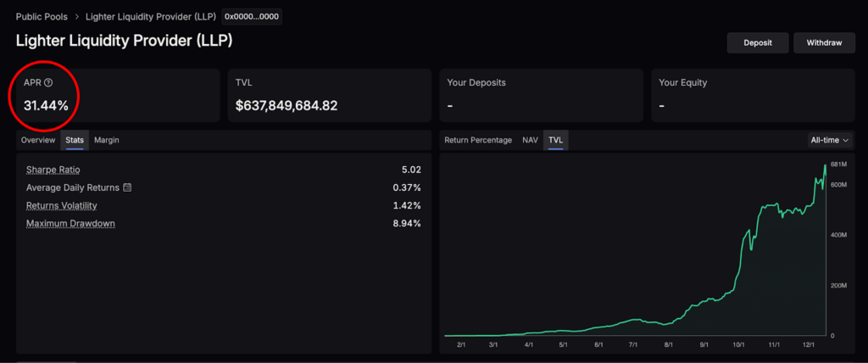Open the Margin tab
868x363 pixels.
tap(106, 140)
